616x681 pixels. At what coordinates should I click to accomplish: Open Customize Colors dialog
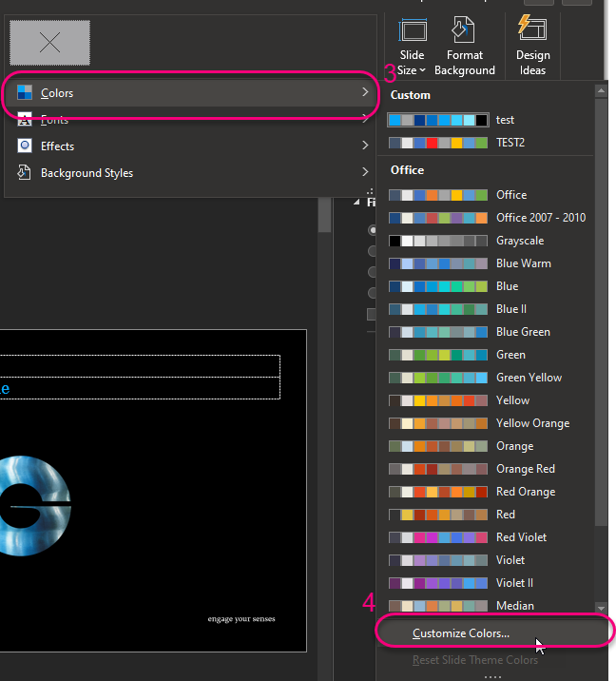tap(492, 633)
